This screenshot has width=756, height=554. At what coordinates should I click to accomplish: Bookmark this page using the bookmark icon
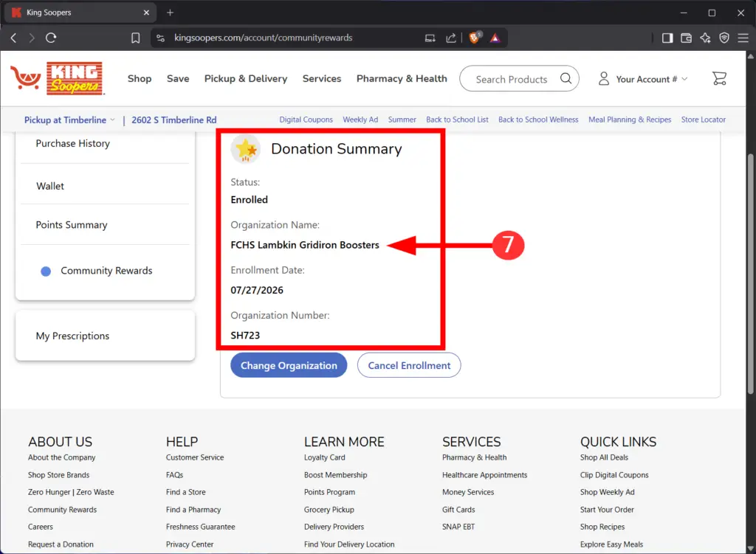136,38
